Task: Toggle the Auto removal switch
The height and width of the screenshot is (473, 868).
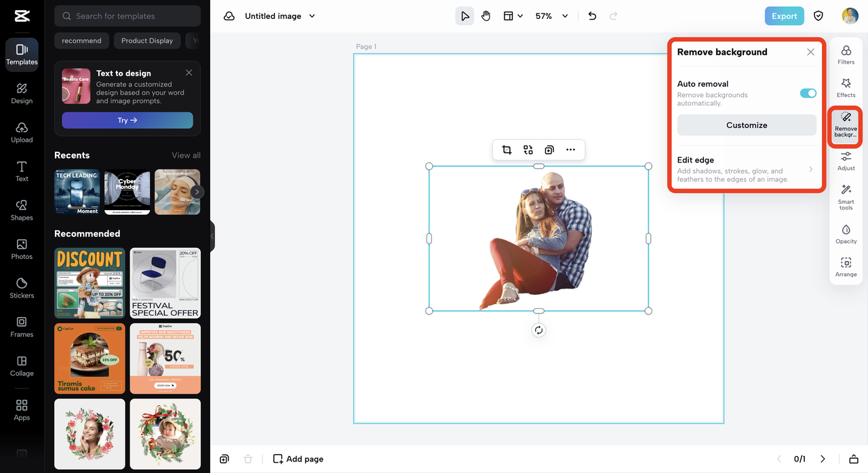Action: [808, 94]
